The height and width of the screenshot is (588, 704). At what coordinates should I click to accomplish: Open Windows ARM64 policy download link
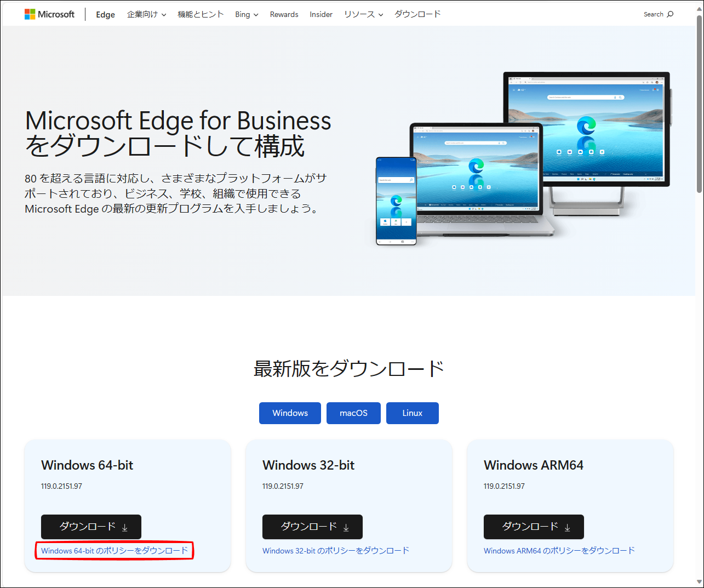coord(559,551)
